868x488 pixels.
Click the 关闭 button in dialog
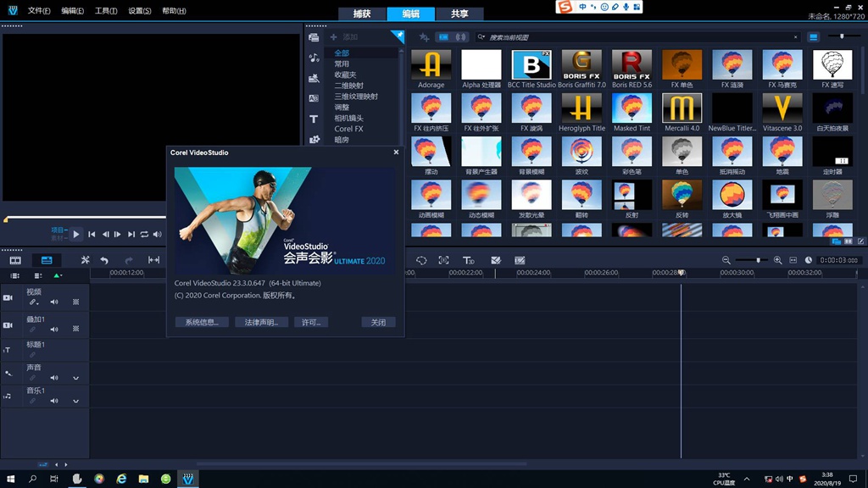click(378, 322)
